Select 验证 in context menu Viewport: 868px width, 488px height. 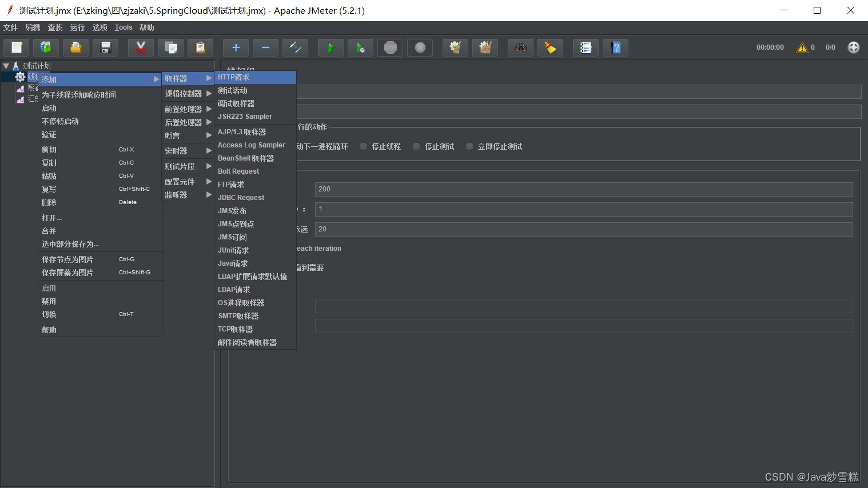[101, 134]
